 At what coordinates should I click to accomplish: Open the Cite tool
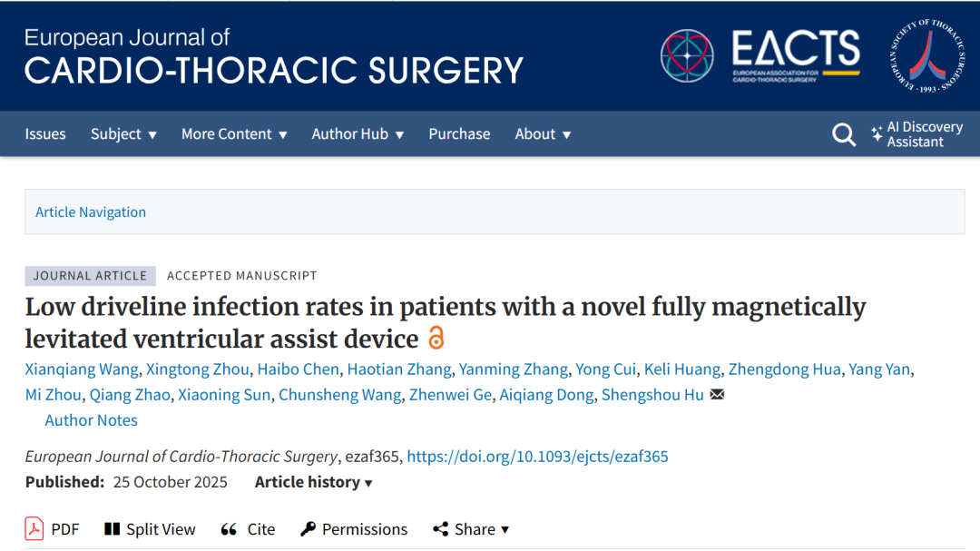point(248,529)
